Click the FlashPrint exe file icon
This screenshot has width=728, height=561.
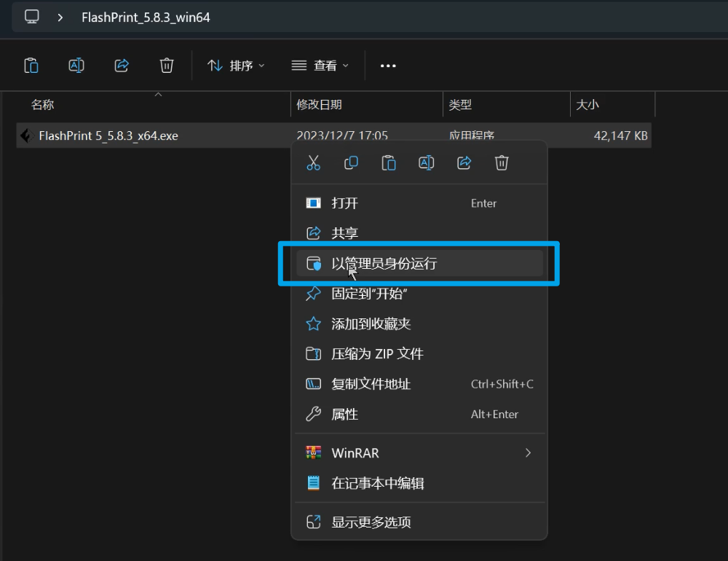(x=26, y=136)
